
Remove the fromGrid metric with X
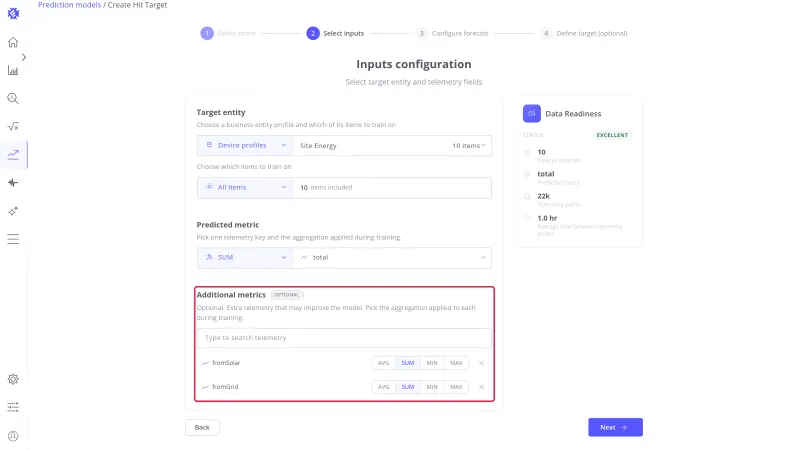pyautogui.click(x=481, y=387)
